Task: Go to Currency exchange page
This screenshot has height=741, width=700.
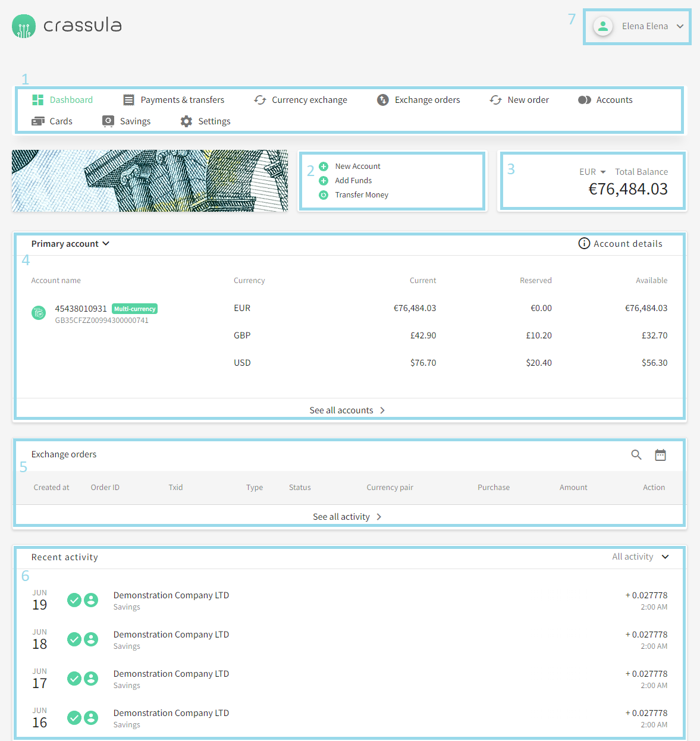Action: (300, 100)
